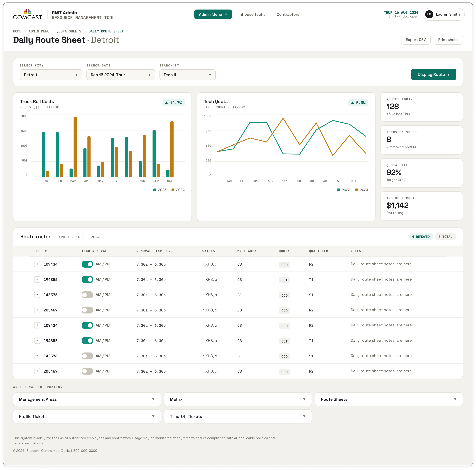Expand the second 194355 row plus icon

coord(37,340)
